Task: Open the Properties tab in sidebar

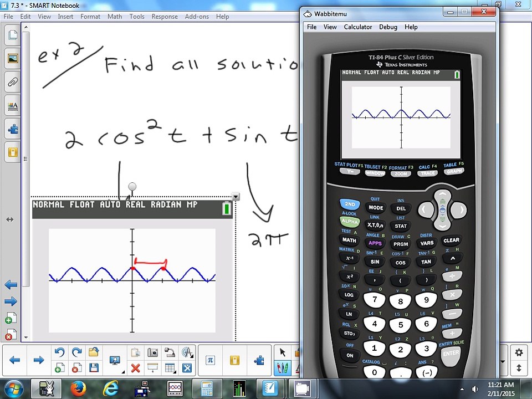Action: pos(13,106)
